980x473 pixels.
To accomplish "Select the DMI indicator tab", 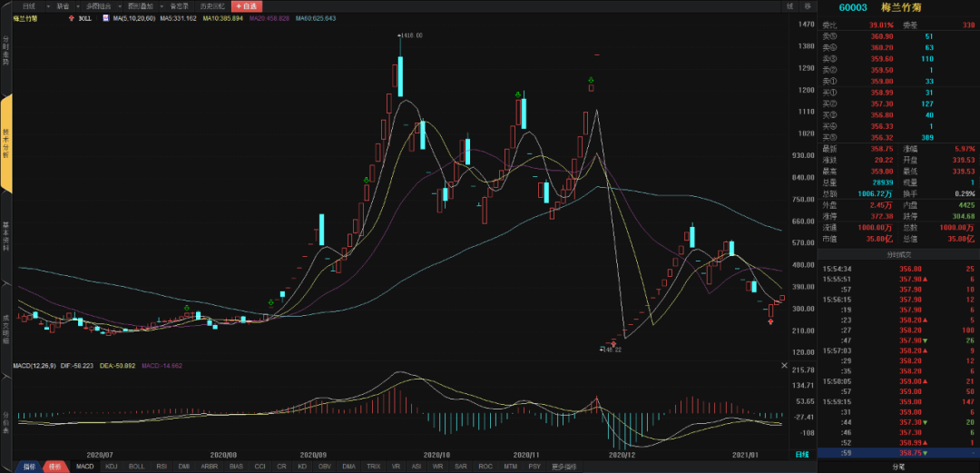I will (183, 467).
